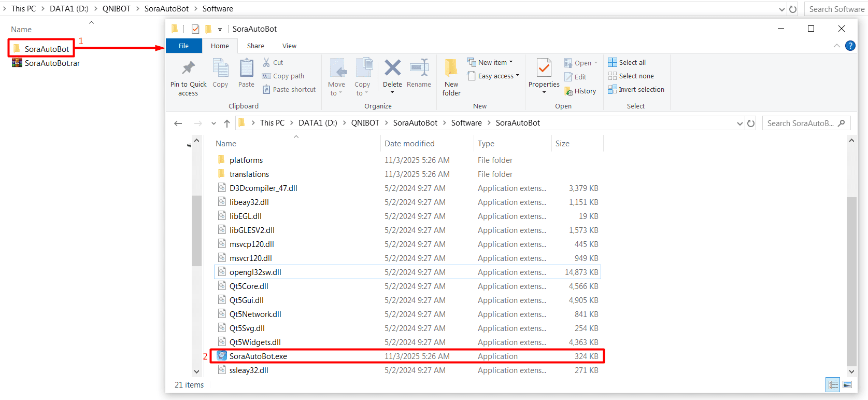This screenshot has height=400, width=868.
Task: Expand the Properties dropdown arrow
Action: (x=544, y=93)
